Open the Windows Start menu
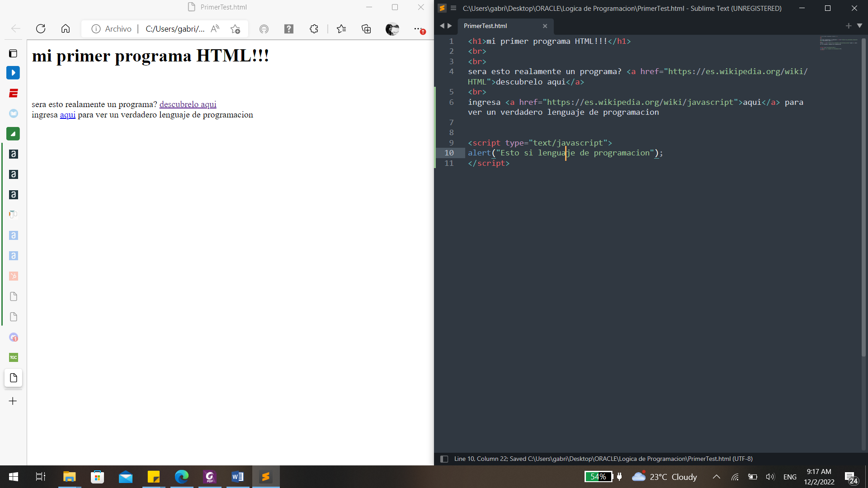Screen dimensions: 868x488 click(x=13, y=477)
